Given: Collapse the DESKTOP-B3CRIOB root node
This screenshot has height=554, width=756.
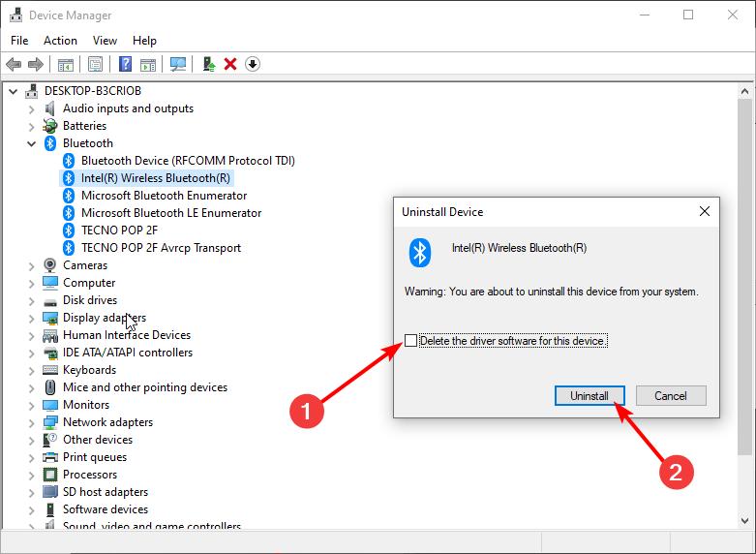Looking at the screenshot, I should tap(13, 91).
